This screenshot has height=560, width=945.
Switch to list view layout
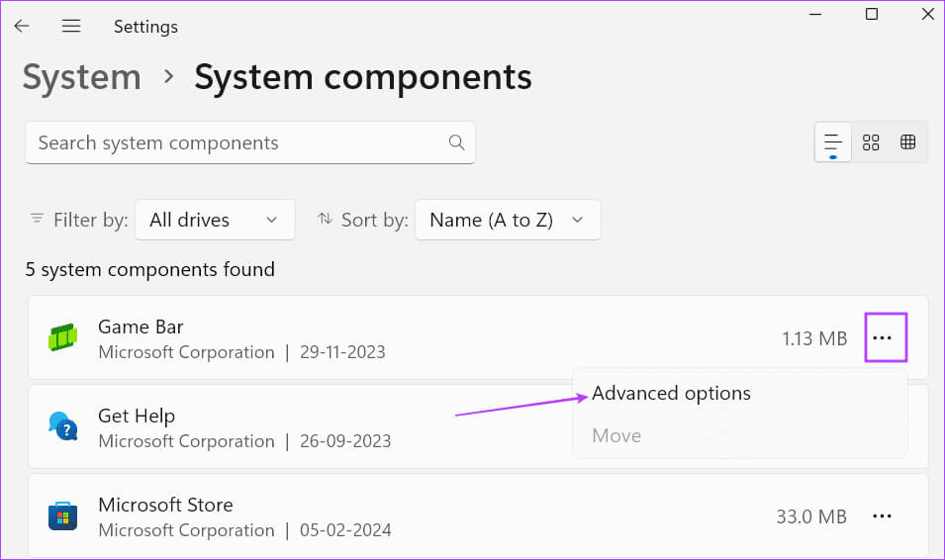click(x=833, y=142)
